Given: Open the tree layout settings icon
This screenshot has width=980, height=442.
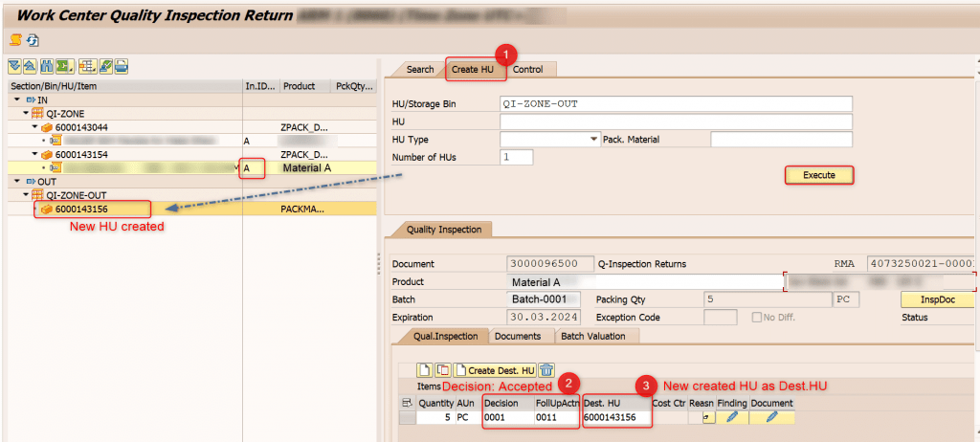Looking at the screenshot, I should pos(87,66).
